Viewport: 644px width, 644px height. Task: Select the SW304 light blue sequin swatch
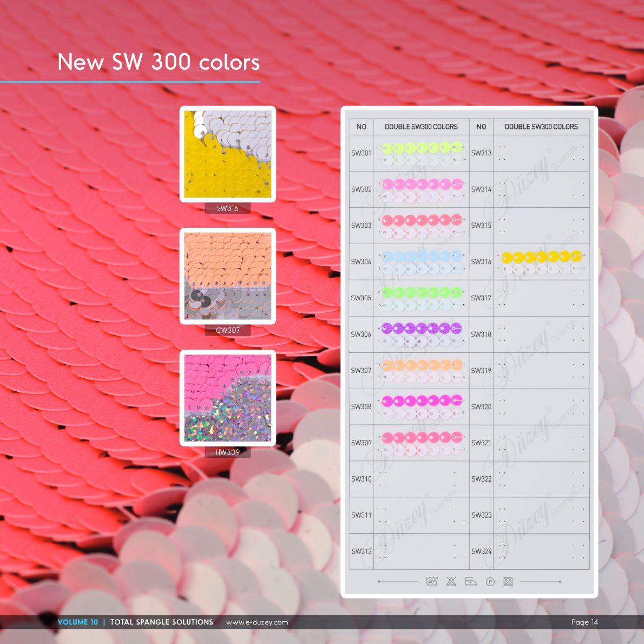421,262
